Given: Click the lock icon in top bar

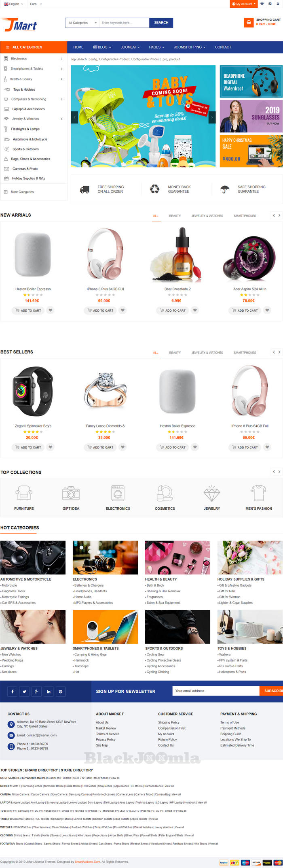Looking at the screenshot, I should click(278, 4).
